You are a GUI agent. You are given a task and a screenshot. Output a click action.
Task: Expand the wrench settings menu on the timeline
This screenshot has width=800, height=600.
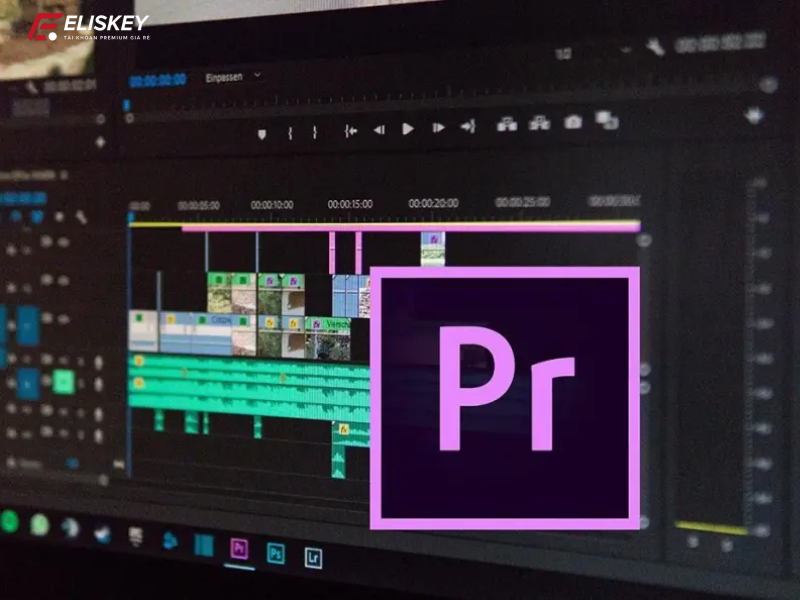pyautogui.click(x=655, y=45)
